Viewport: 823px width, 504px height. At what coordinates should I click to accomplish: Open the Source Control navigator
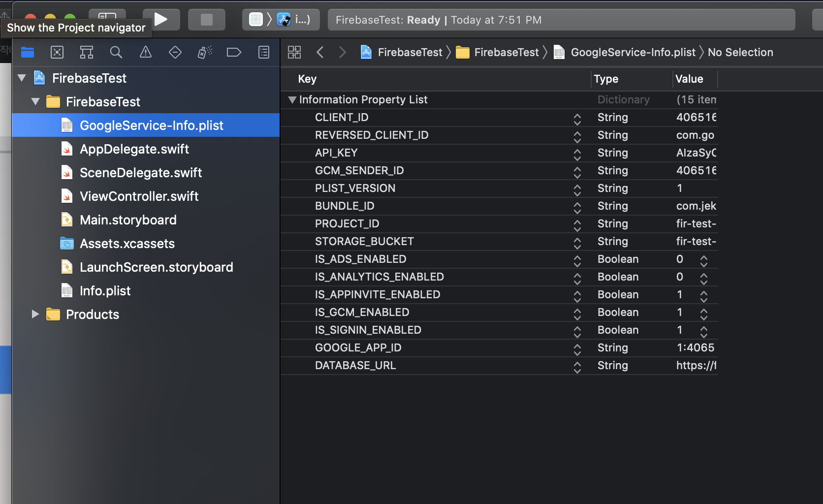[x=57, y=52]
